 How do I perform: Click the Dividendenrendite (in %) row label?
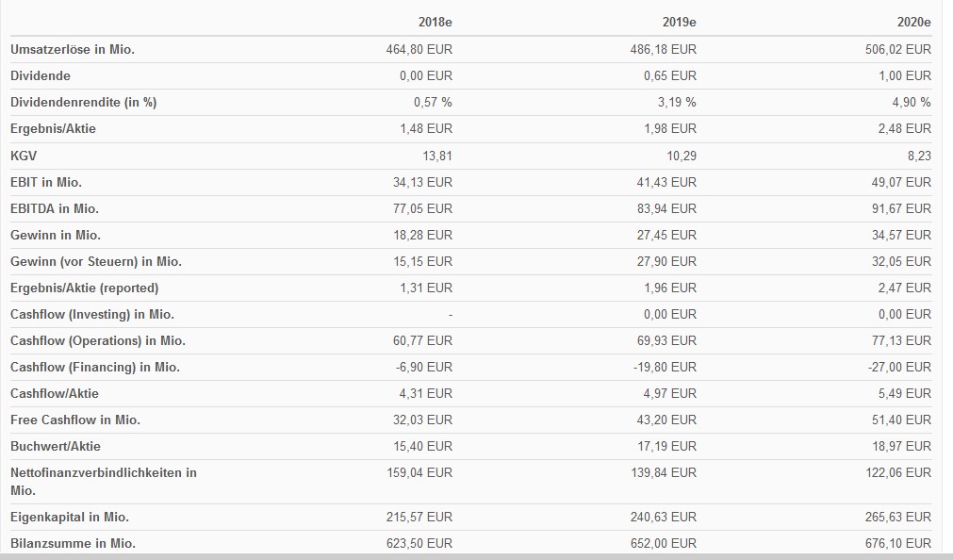click(83, 102)
